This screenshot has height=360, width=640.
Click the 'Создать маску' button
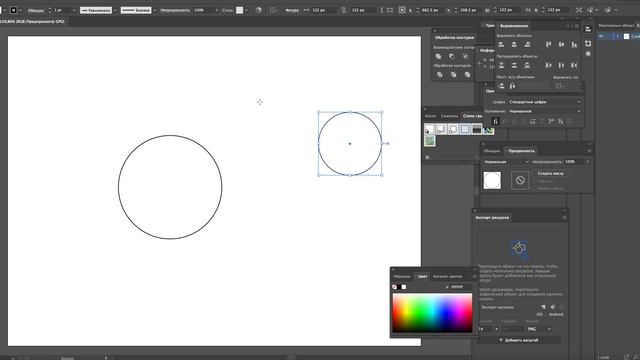[x=551, y=173]
